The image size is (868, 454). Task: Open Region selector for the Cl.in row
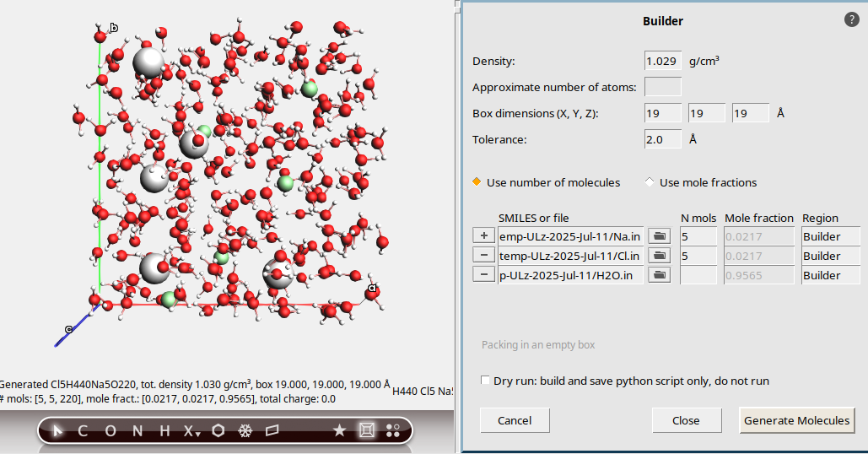tap(830, 256)
